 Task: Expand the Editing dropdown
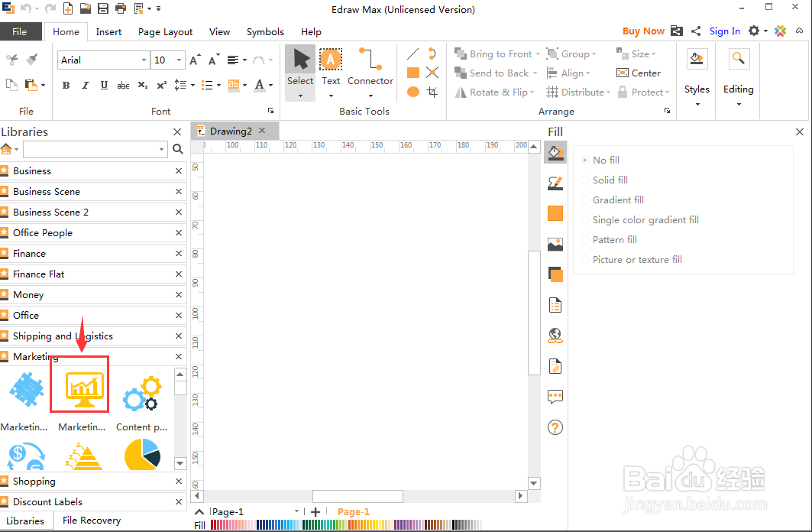coord(739,104)
